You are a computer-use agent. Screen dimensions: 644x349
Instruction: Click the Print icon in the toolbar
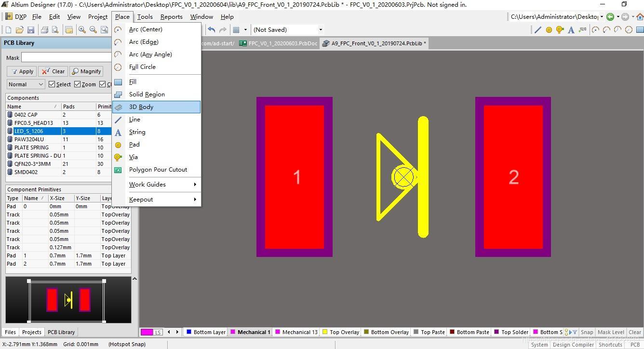(44, 30)
